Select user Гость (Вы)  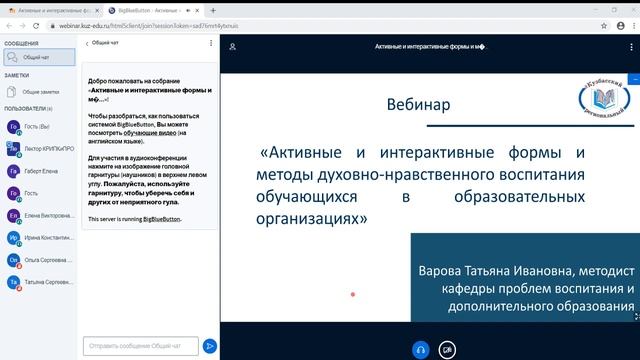(40, 127)
